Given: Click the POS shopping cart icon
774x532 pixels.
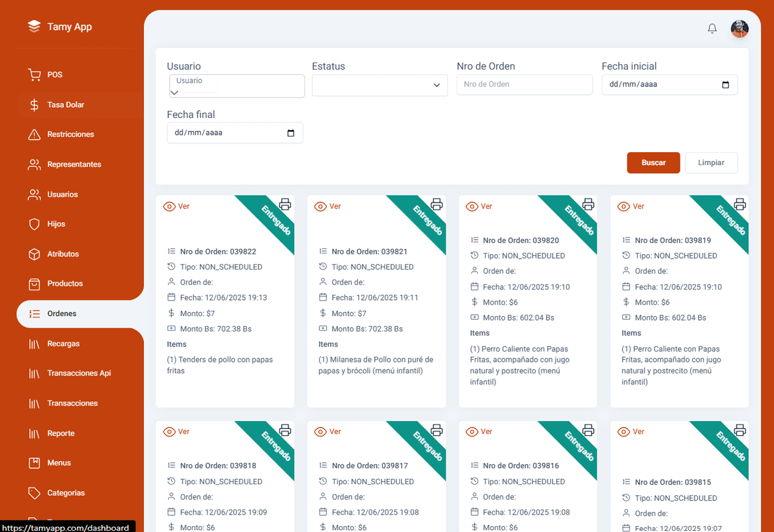Looking at the screenshot, I should click(x=34, y=75).
